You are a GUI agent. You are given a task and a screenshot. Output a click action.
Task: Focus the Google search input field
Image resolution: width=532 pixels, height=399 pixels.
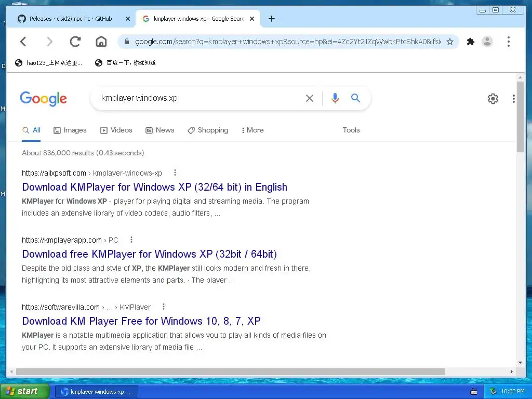(200, 98)
